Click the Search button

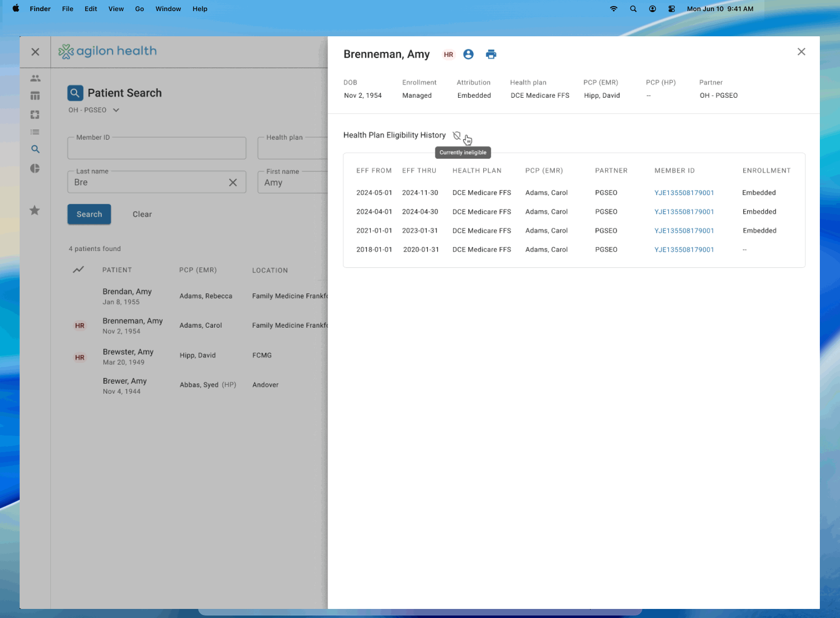(x=89, y=214)
